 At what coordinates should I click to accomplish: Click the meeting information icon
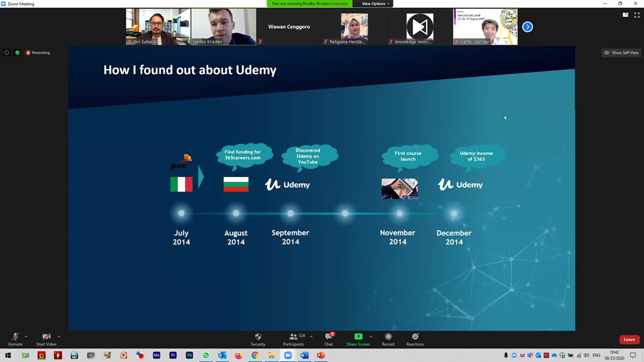click(7, 52)
